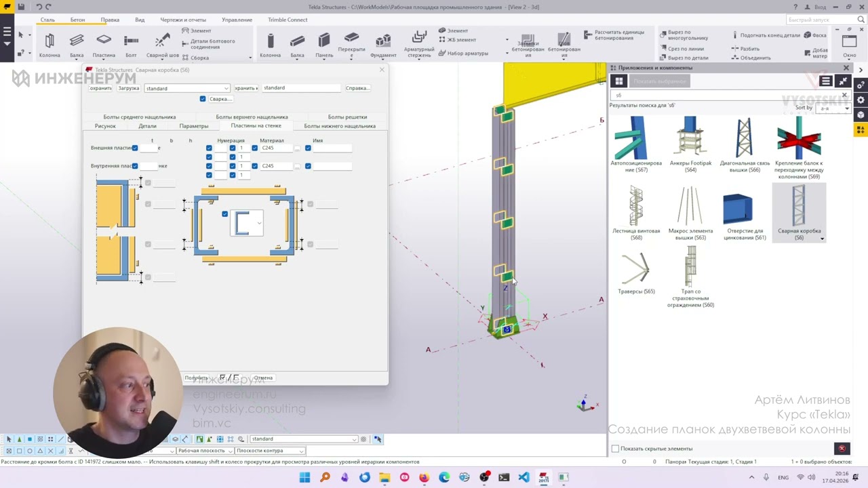Switch catalog to grid thumbnail view
Viewport: 868px width, 488px height.
coord(619,81)
